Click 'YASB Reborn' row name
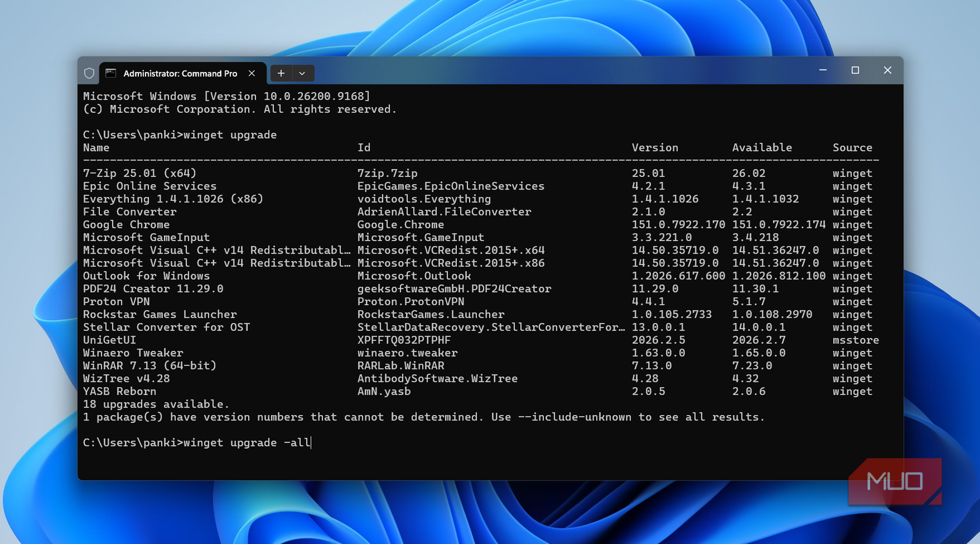This screenshot has width=980, height=544. pos(119,391)
